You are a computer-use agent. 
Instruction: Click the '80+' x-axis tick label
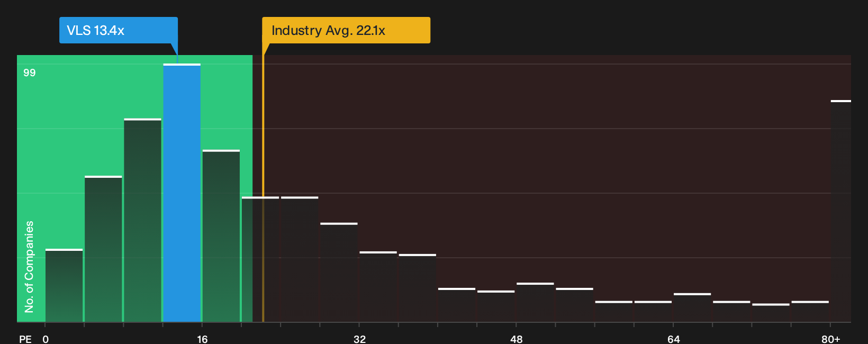click(x=830, y=339)
